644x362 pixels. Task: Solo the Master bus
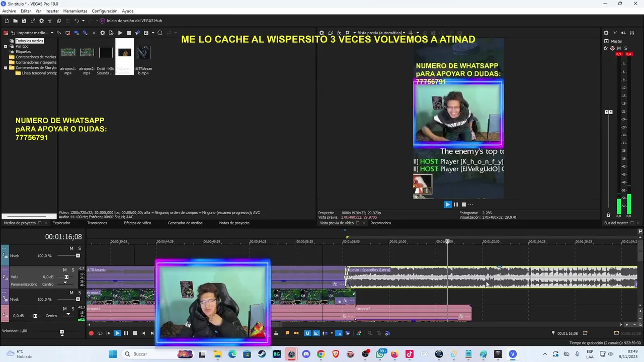[625, 48]
